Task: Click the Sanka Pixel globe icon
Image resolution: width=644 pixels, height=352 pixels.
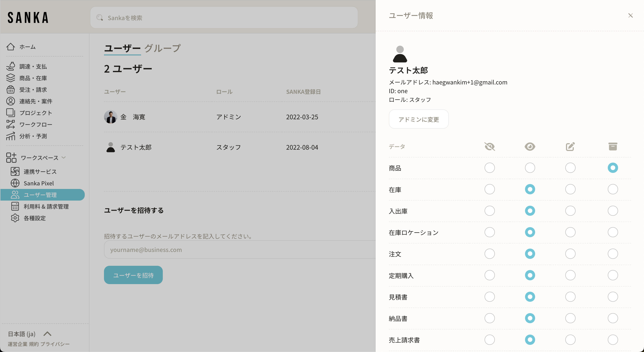Action: click(x=15, y=183)
